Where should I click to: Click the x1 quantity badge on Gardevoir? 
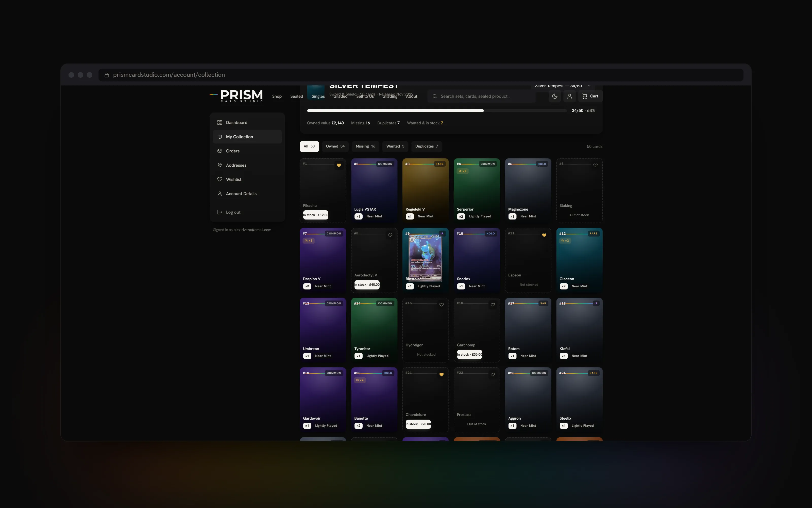[x=307, y=426]
